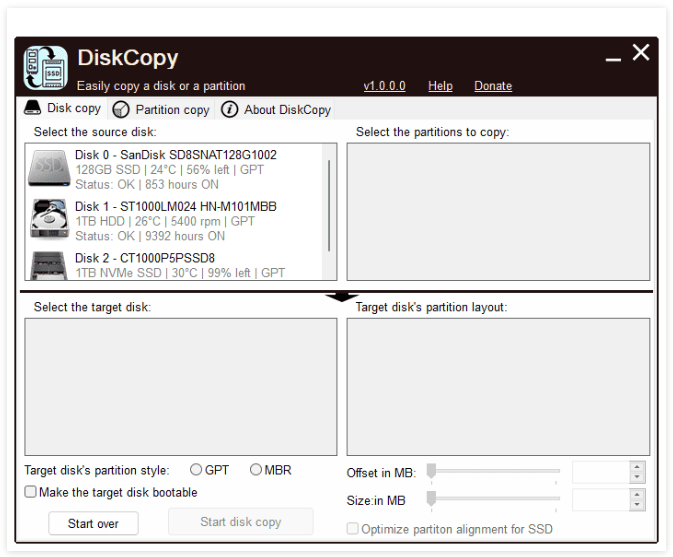Open the About DiskCopy tab
Screen dimensions: 673x557
[276, 109]
